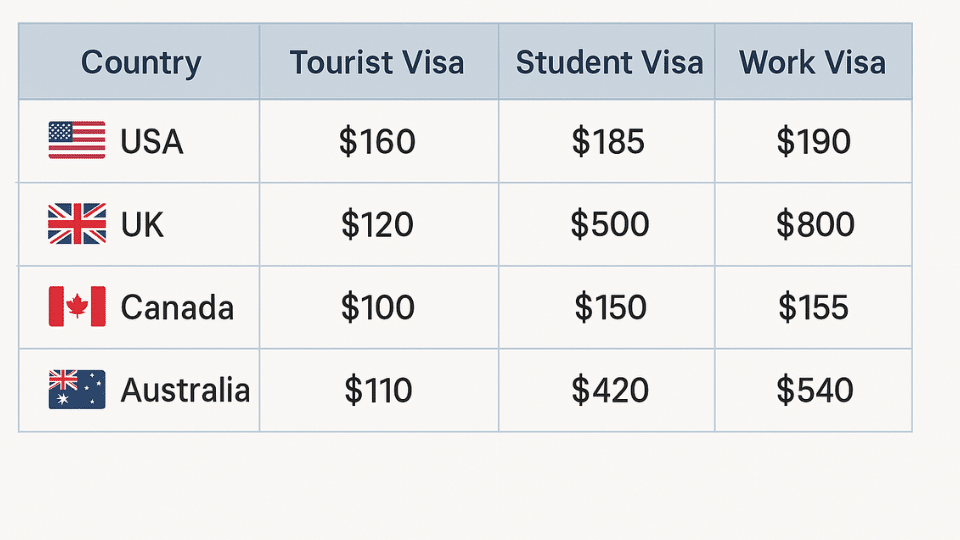
Task: Click the UK tourist visa $120 cell
Action: coord(377,225)
